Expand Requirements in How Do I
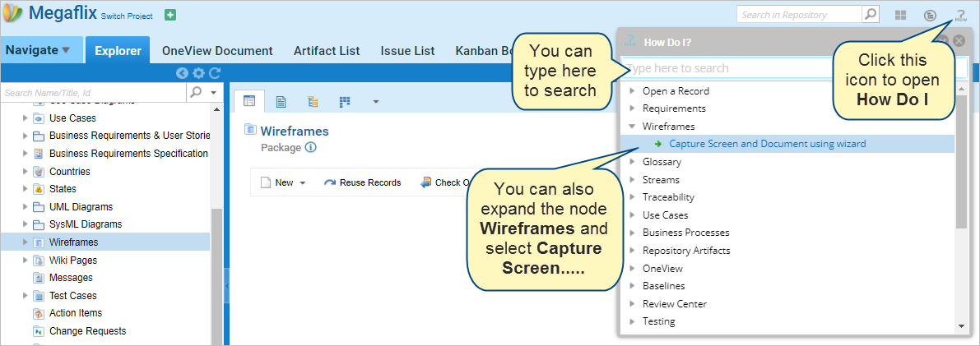 633,108
